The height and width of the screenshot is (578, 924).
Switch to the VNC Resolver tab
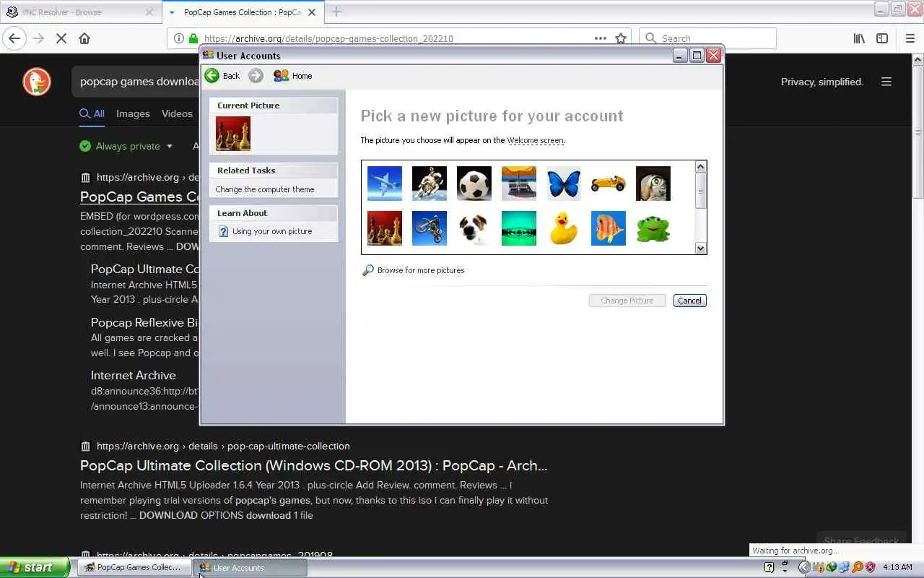pyautogui.click(x=79, y=12)
